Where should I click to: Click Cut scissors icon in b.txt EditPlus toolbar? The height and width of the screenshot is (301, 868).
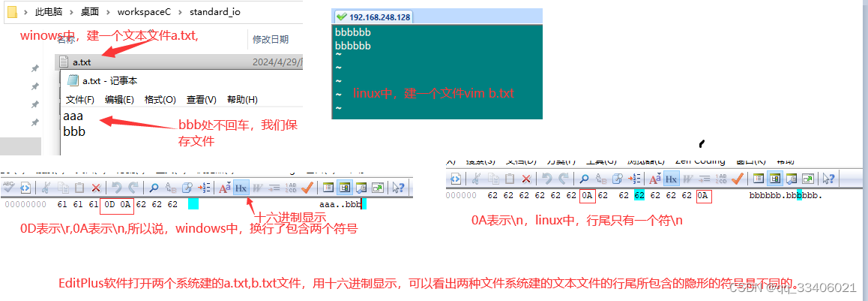pos(476,179)
